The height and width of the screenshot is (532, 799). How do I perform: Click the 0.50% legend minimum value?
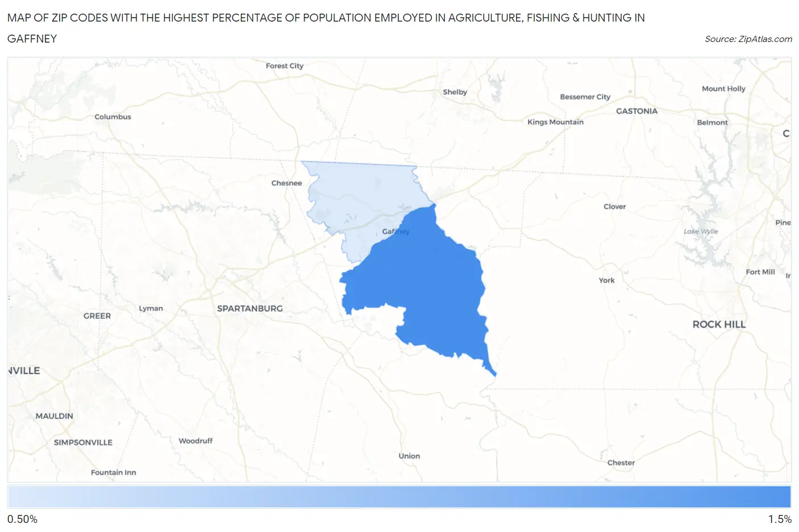pyautogui.click(x=22, y=519)
